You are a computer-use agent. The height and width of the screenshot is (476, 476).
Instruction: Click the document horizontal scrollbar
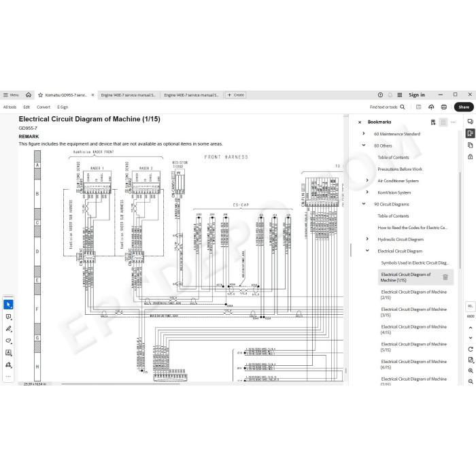[120, 384]
